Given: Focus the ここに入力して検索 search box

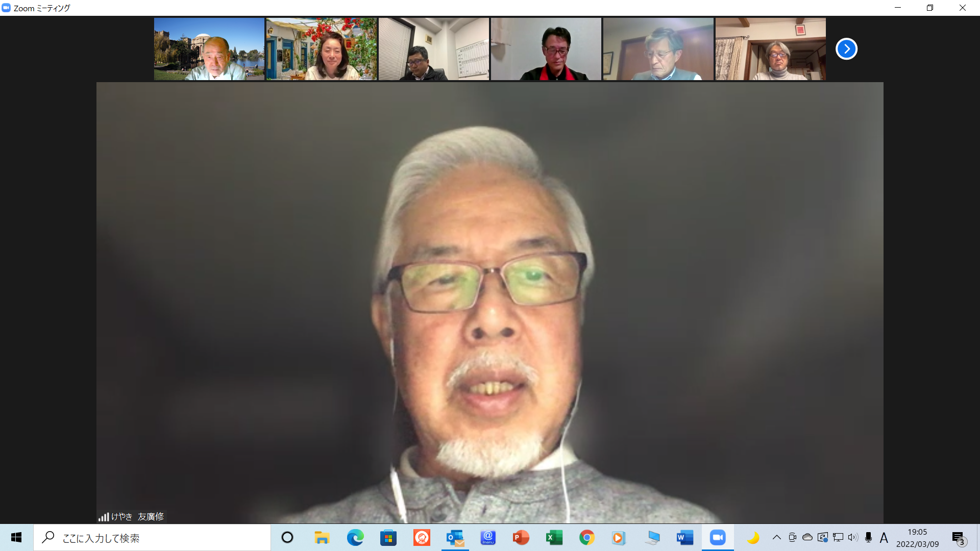Looking at the screenshot, I should click(152, 538).
